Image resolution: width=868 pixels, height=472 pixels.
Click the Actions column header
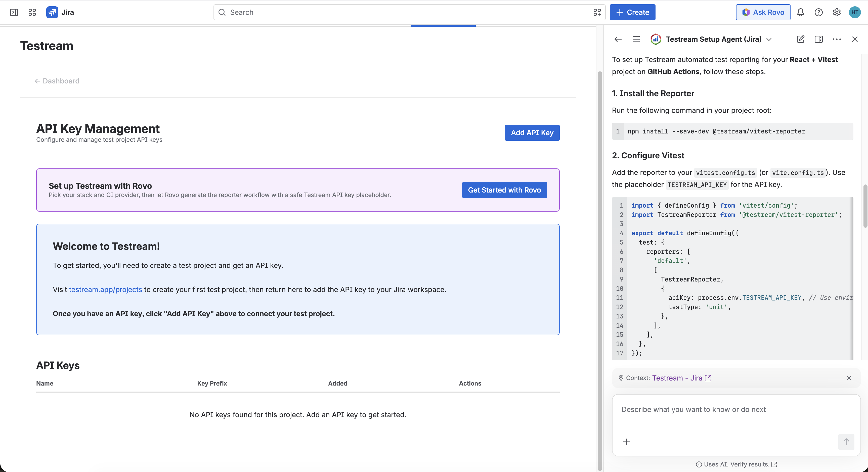(470, 383)
